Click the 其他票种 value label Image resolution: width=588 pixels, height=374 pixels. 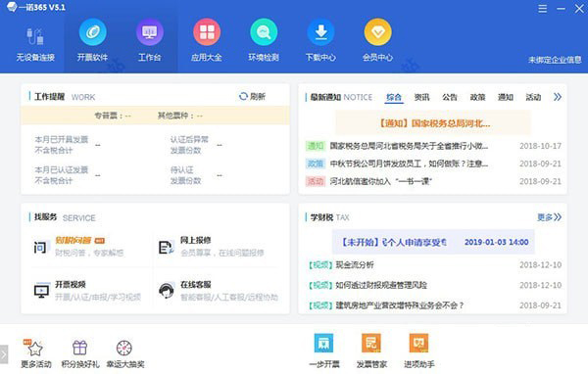pyautogui.click(x=180, y=116)
